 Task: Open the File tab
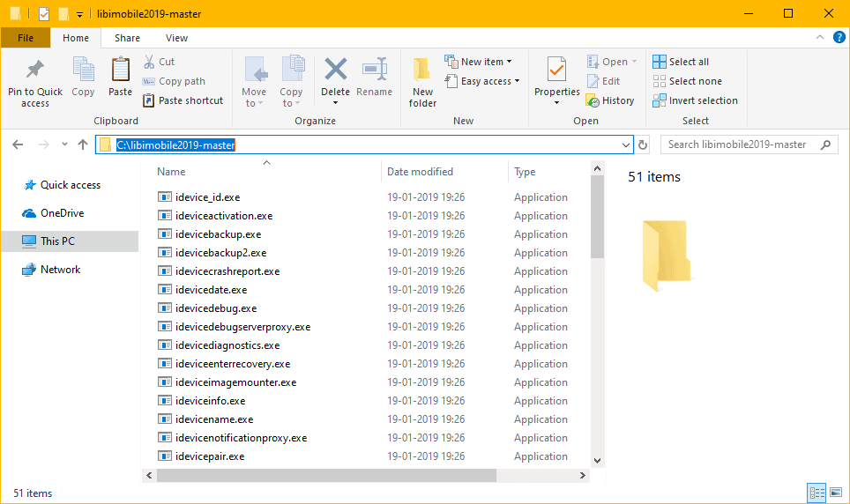(26, 38)
